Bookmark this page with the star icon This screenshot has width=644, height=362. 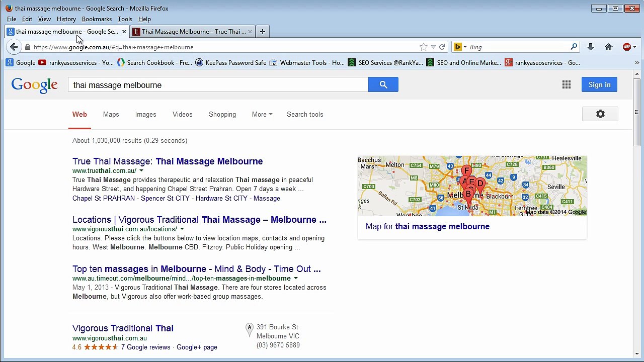pos(423,47)
